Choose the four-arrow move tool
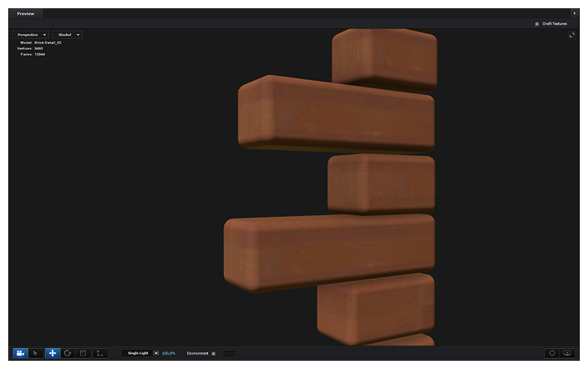 pos(53,353)
